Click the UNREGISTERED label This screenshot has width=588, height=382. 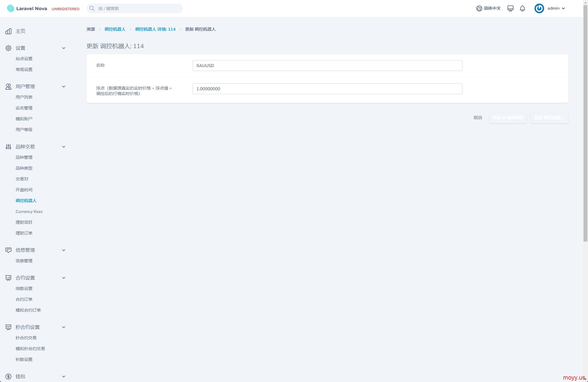(66, 9)
